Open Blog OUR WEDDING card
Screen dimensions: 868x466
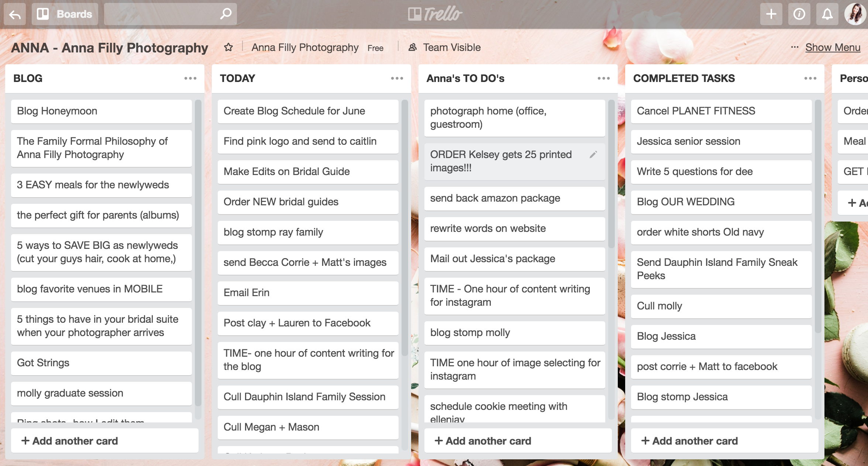tap(721, 202)
